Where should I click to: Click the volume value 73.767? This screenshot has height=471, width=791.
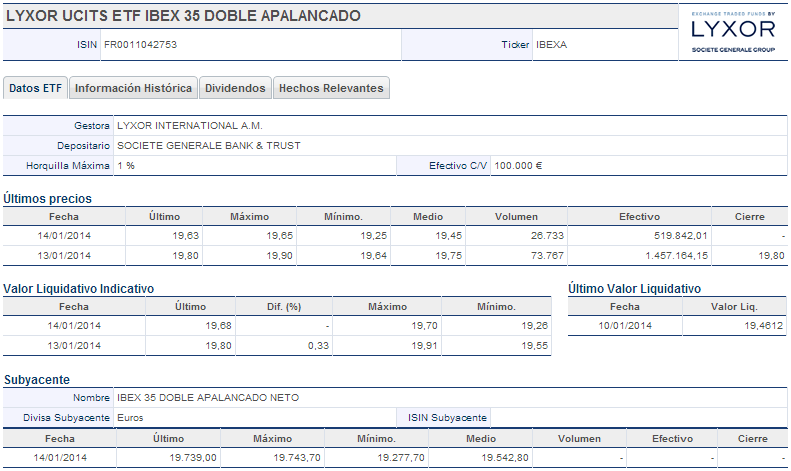click(547, 256)
